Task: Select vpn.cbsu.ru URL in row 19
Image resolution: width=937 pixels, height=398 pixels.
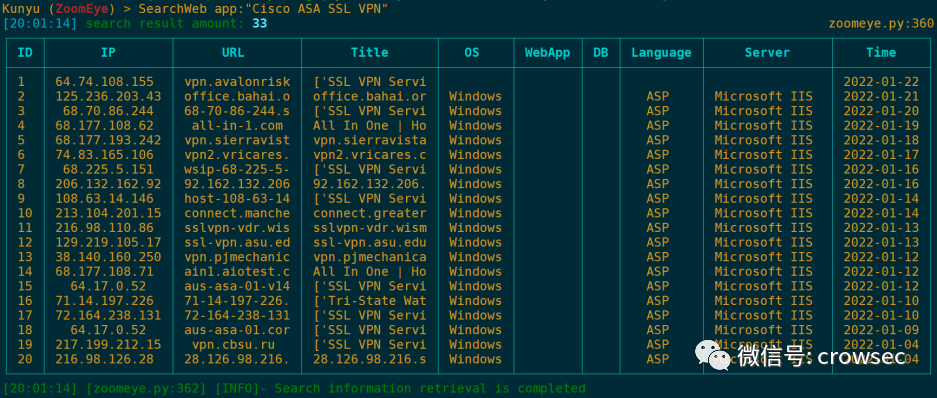Action: tap(237, 344)
